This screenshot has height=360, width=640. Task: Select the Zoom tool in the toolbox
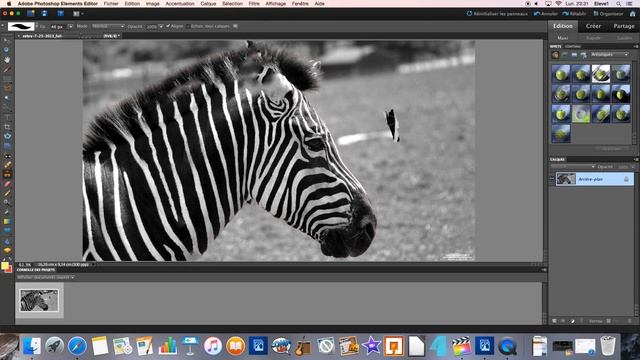point(7,50)
